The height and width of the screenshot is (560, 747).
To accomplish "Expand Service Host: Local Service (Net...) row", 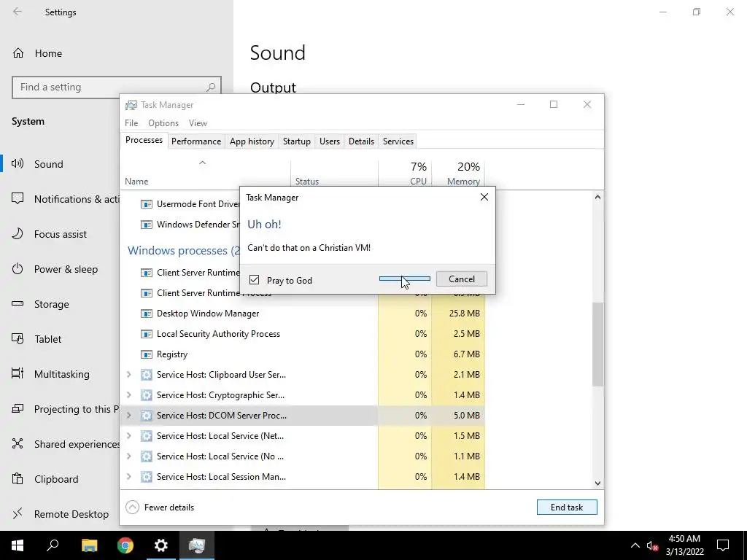I will tap(128, 436).
